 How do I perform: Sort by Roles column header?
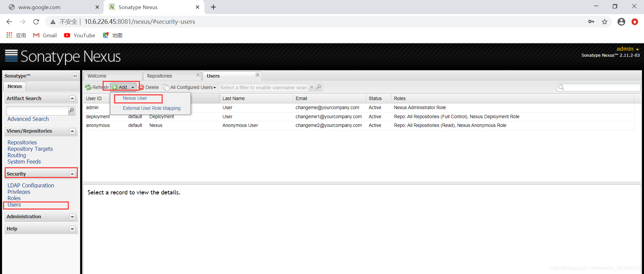(x=513, y=98)
